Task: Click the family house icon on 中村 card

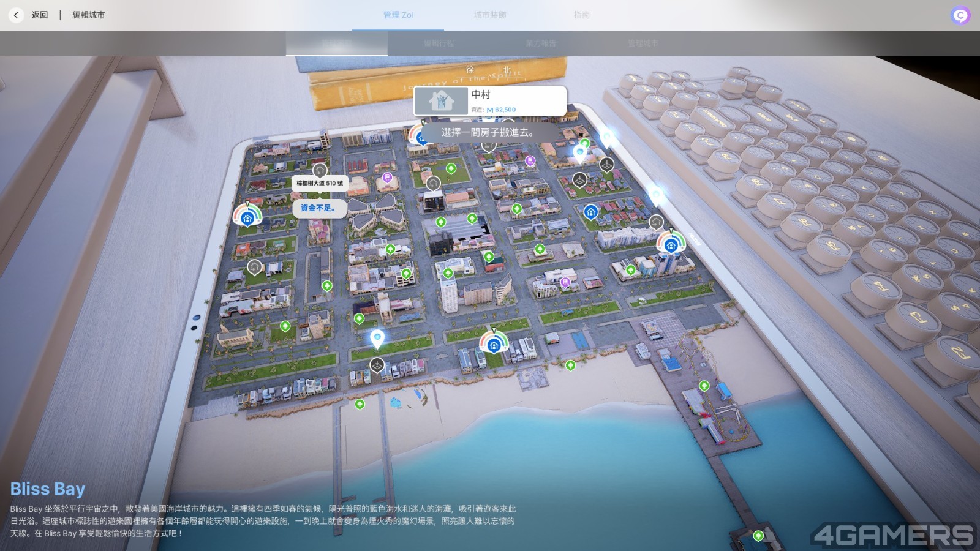Action: pos(441,101)
